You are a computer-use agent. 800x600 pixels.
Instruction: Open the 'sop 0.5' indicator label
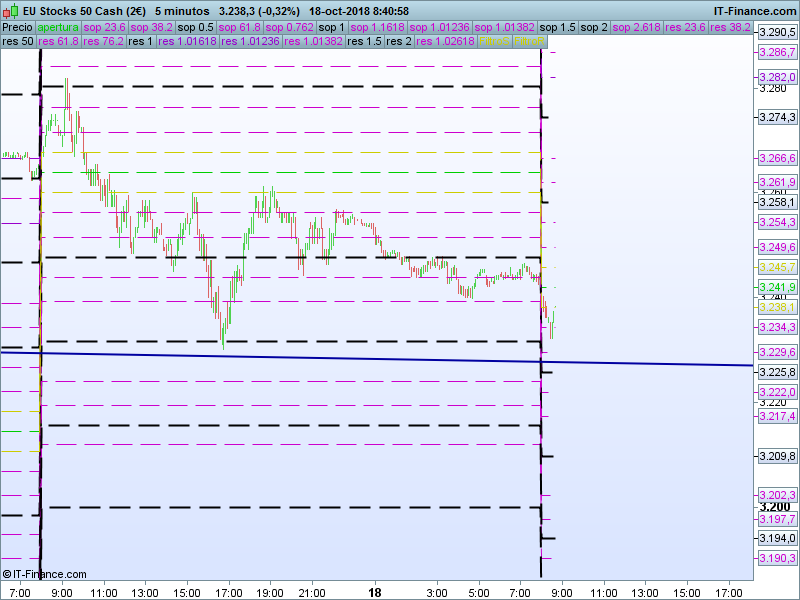(x=197, y=27)
